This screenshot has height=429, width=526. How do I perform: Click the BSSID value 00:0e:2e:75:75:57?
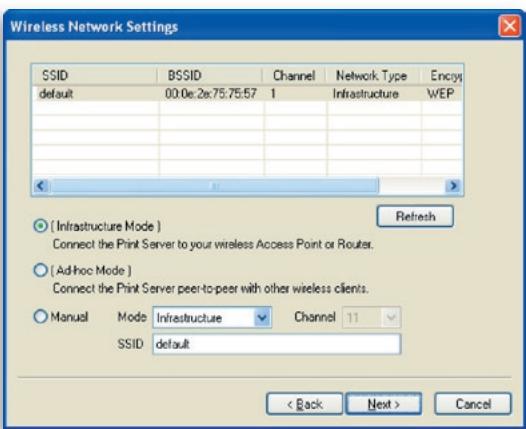coord(211,94)
